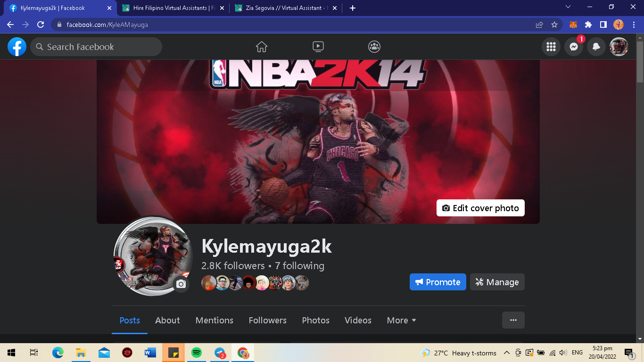Viewport: 644px width, 362px height.
Task: Open the Facebook Groups icon
Action: click(x=374, y=47)
